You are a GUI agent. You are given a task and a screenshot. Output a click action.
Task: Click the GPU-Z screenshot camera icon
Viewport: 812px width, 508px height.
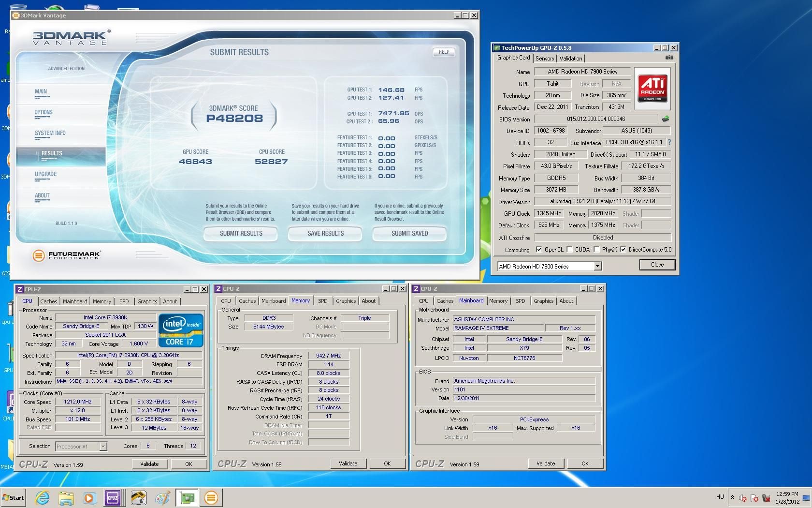tap(669, 58)
